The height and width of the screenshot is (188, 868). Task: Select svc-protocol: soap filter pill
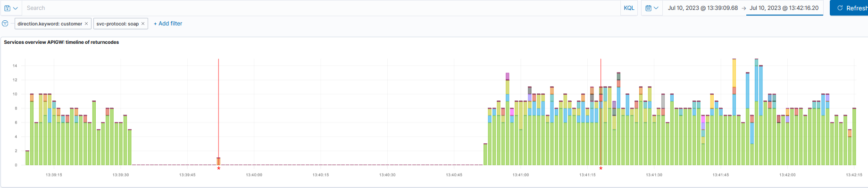point(117,24)
